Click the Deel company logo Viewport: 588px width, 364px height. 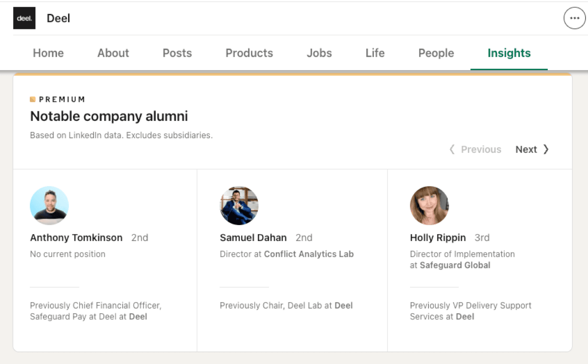[x=24, y=18]
